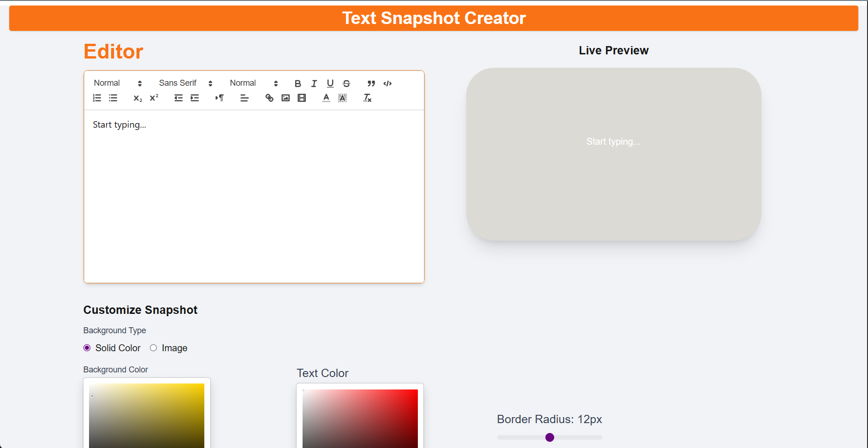The image size is (868, 448).
Task: Insert a code block
Action: (387, 83)
